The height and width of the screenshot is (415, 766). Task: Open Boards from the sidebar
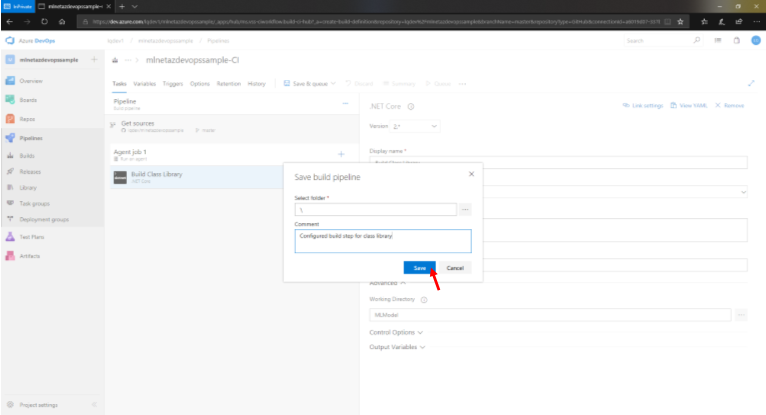coord(30,100)
